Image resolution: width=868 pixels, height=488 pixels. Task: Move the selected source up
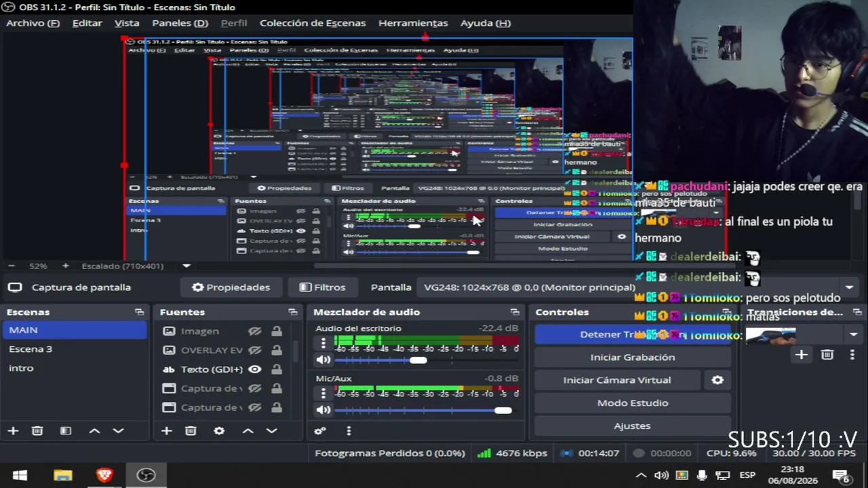(248, 430)
